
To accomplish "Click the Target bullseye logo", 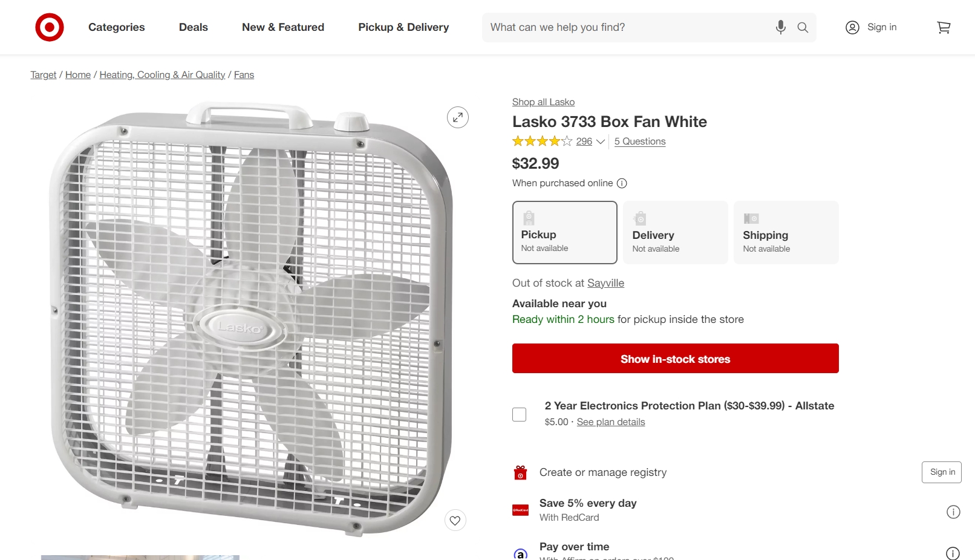I will (50, 27).
